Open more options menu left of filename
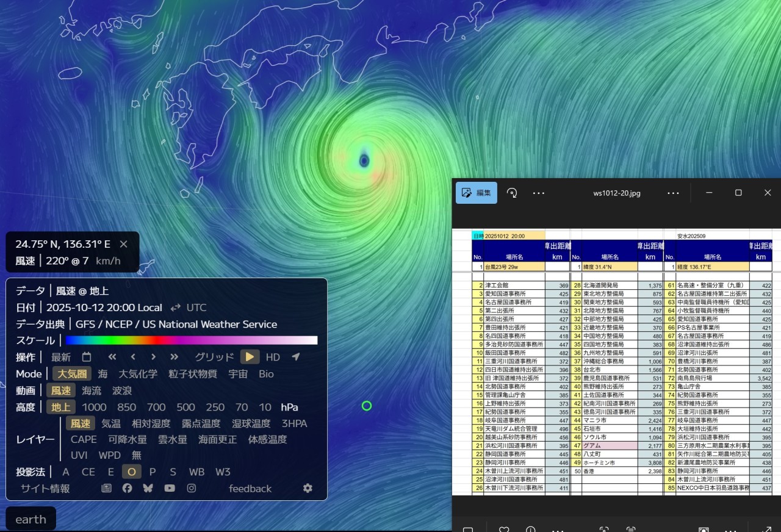The image size is (781, 532). (538, 193)
